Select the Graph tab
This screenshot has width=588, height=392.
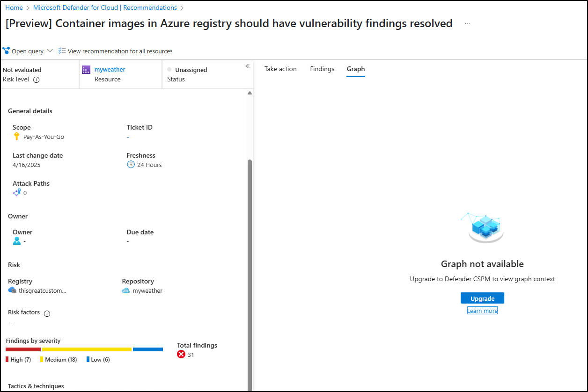(356, 69)
